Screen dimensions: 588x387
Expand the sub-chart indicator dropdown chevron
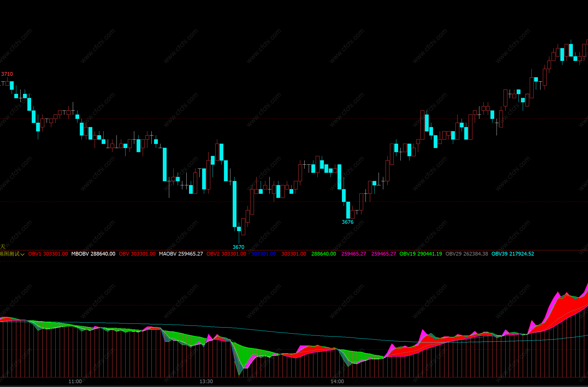coord(22,254)
